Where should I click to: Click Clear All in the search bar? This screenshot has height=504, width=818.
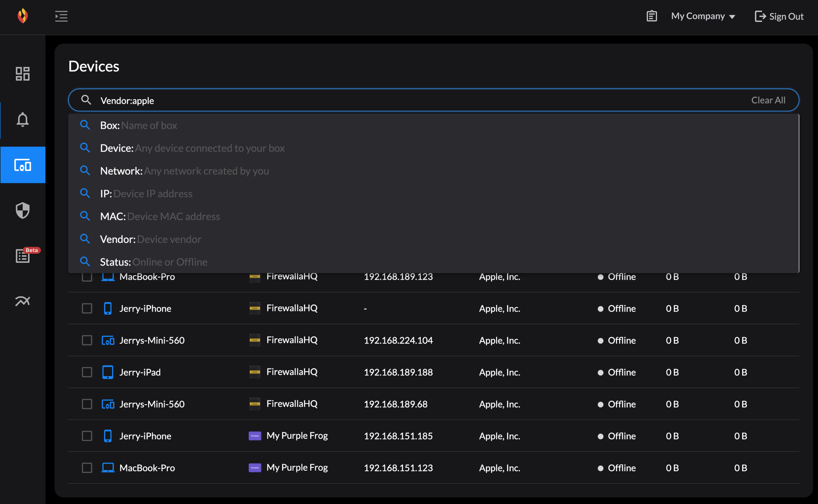pos(768,100)
